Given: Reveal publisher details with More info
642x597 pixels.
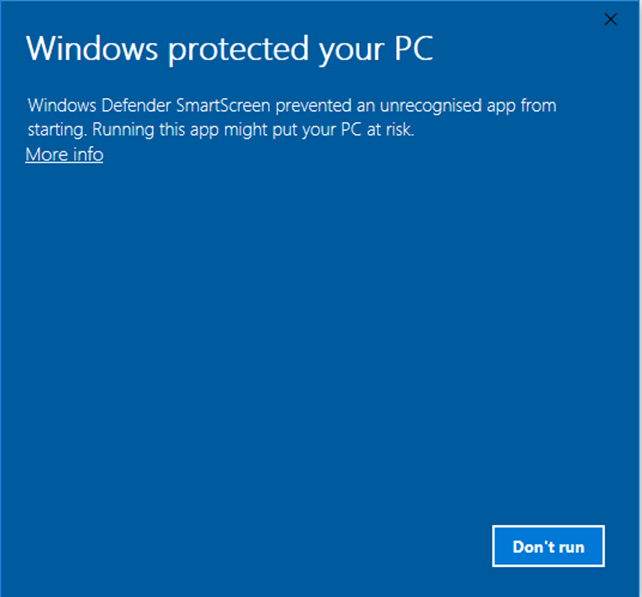Looking at the screenshot, I should (x=64, y=155).
